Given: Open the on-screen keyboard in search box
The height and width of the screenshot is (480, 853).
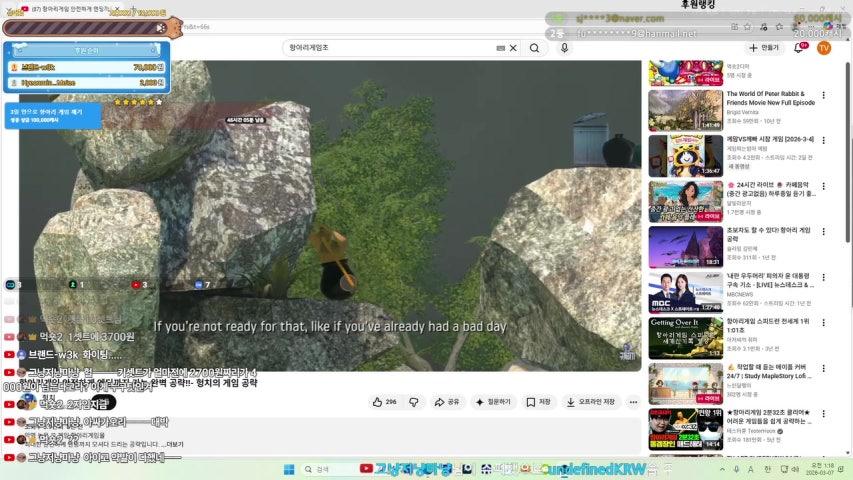Looking at the screenshot, I should [500, 48].
